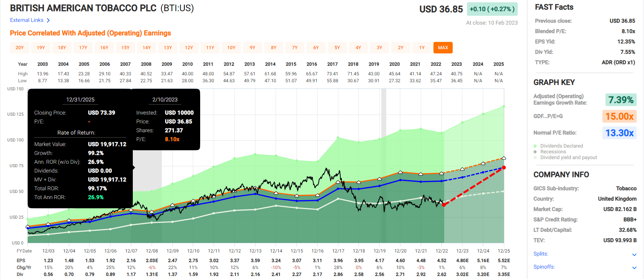Click the green dot atop the chart at 12/25
Screen dimensions: 644x279
point(504,106)
